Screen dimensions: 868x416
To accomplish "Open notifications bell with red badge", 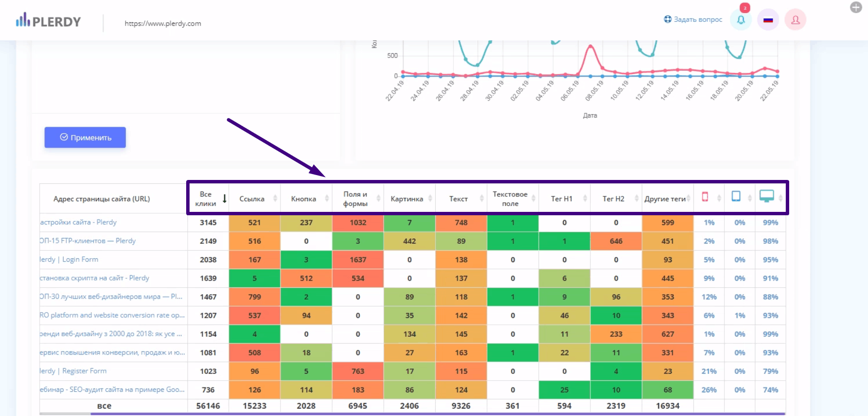I will click(x=741, y=20).
